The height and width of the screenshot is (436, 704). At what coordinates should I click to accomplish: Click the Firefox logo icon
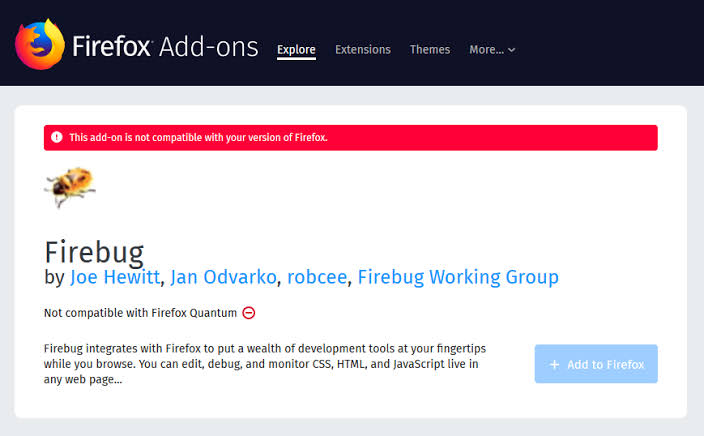[40, 44]
